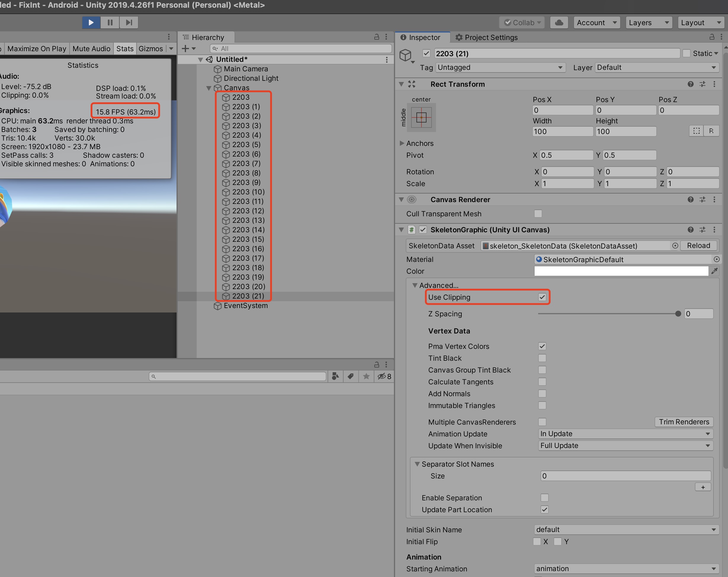Switch to the Project Settings tab
The image size is (728, 577).
point(486,38)
